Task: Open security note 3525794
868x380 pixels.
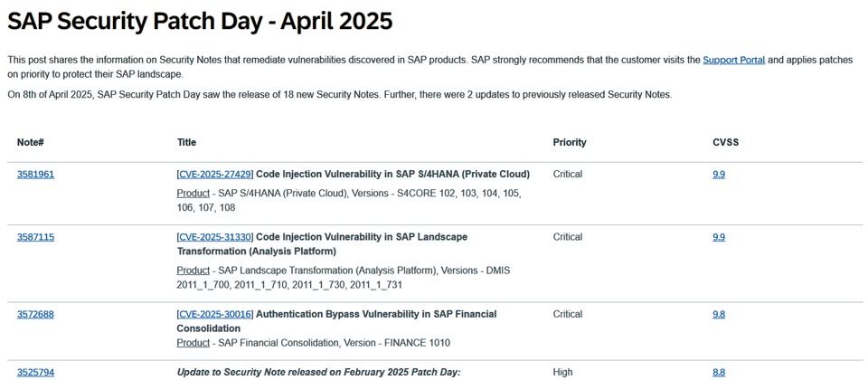Action: (35, 373)
